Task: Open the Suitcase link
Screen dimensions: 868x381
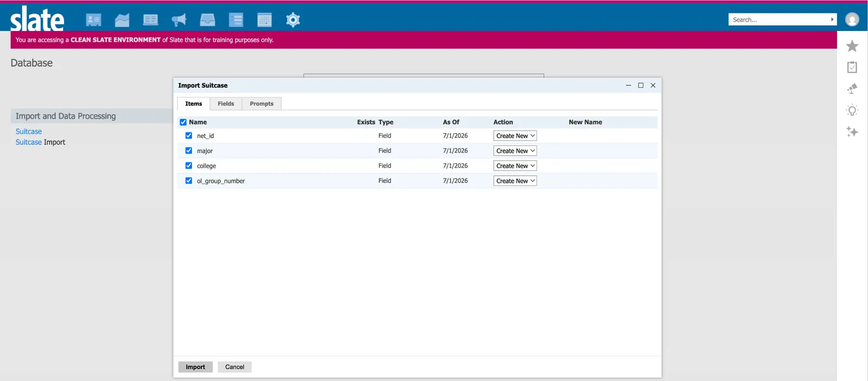Action: tap(29, 131)
